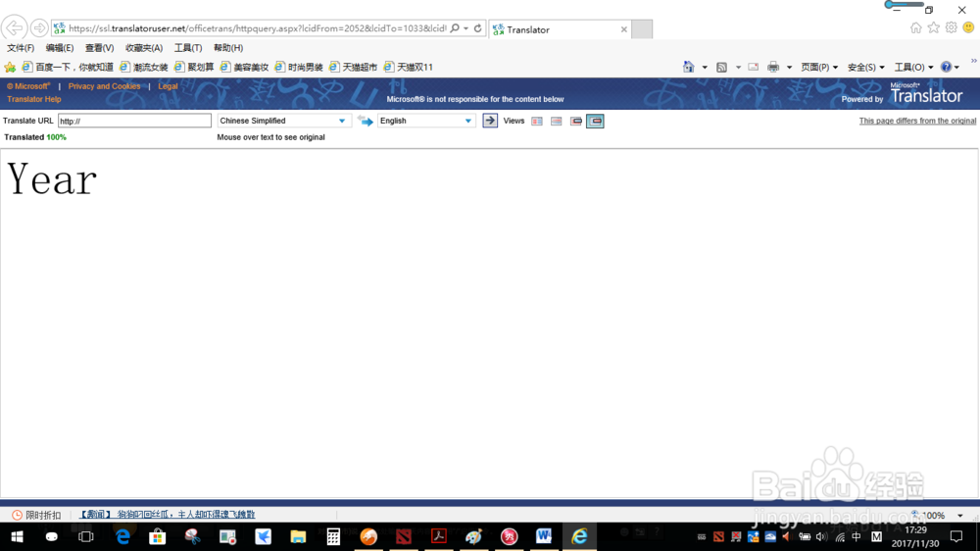Open 工具(O) command dropdown

coord(913,67)
